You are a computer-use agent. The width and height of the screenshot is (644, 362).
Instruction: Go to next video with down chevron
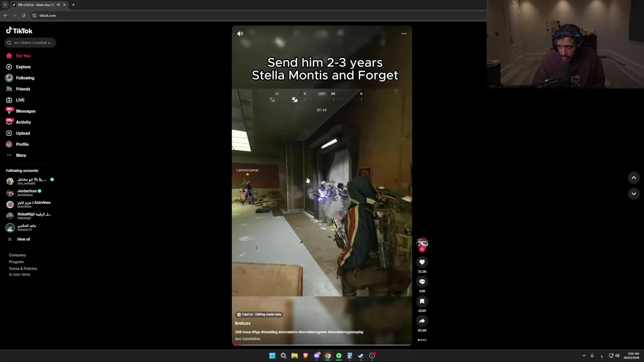tap(634, 194)
